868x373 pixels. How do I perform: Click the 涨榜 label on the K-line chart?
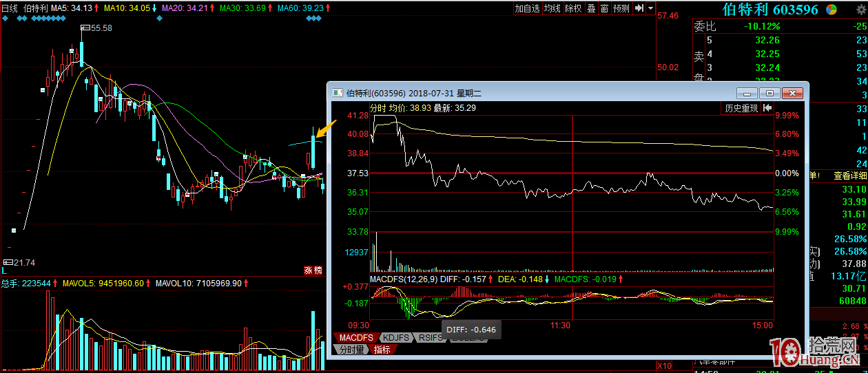tap(313, 270)
